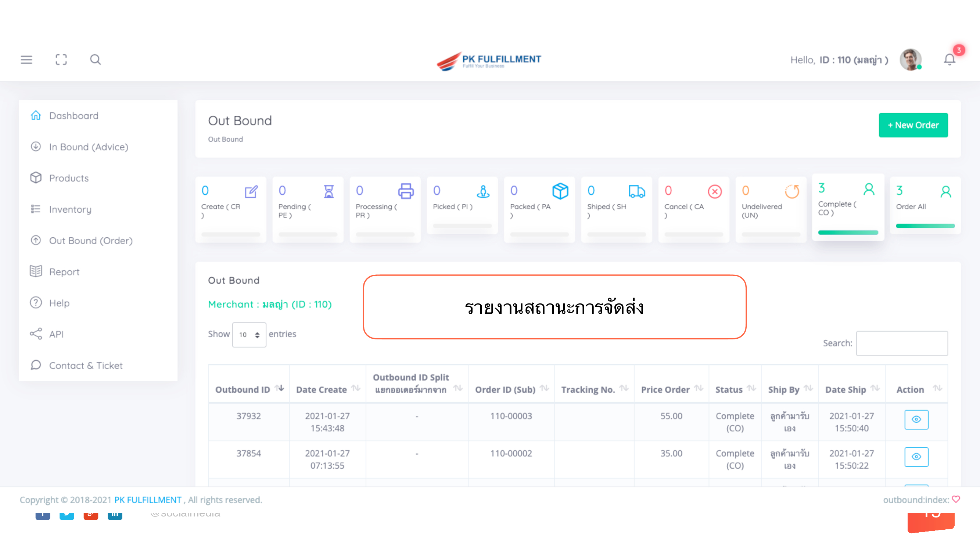The image size is (980, 551).
Task: Click the + New Order button
Action: click(x=913, y=125)
